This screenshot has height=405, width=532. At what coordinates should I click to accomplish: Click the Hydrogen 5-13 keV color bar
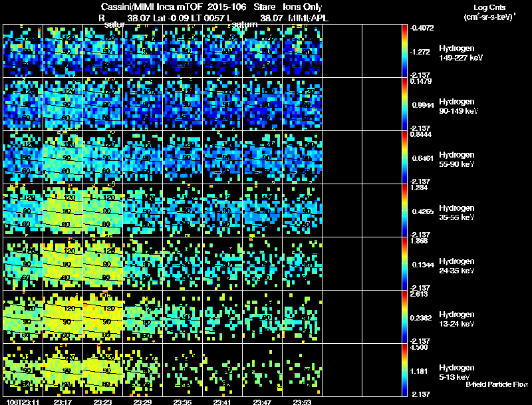click(404, 370)
